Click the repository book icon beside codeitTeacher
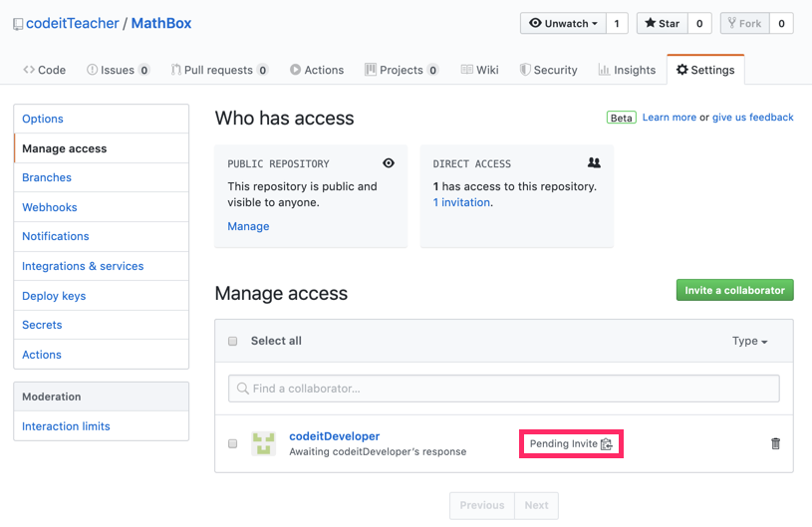 [18, 24]
